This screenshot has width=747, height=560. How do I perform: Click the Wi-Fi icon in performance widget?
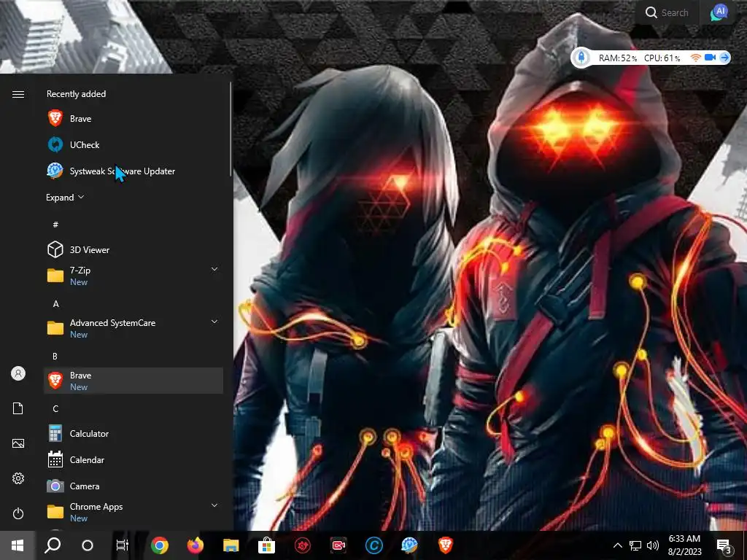(x=695, y=58)
